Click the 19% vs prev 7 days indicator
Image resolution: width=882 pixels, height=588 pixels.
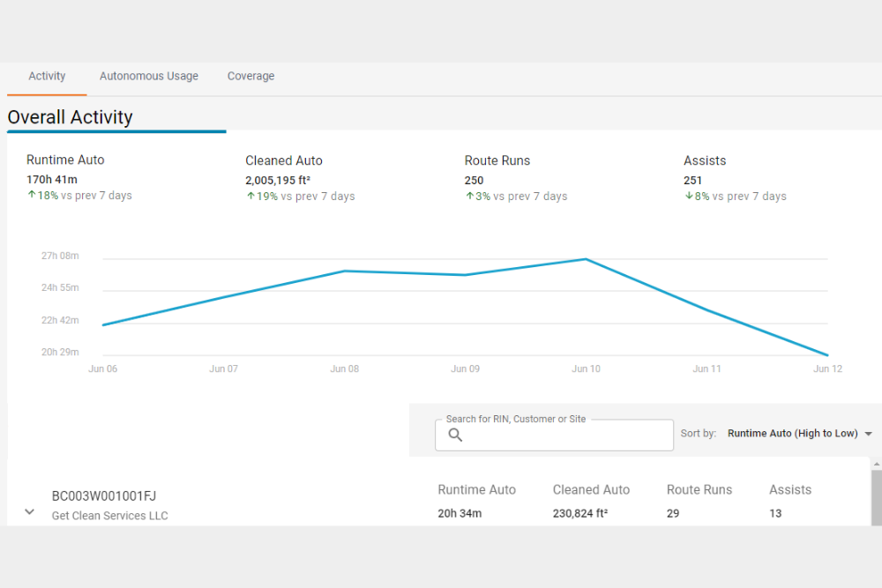(301, 197)
